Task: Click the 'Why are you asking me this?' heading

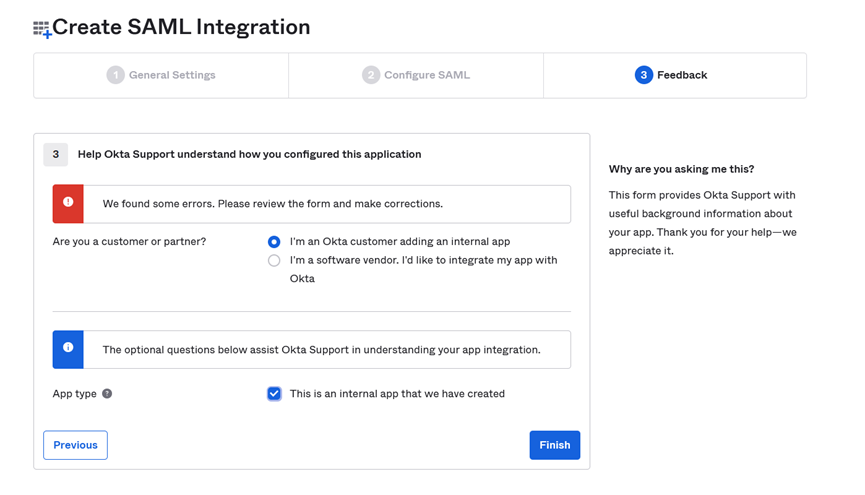Action: tap(681, 169)
